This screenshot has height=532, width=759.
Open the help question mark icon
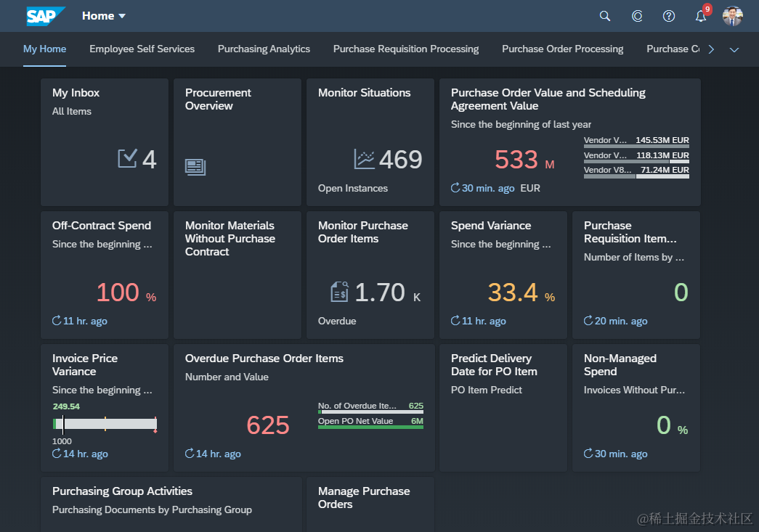tap(668, 16)
